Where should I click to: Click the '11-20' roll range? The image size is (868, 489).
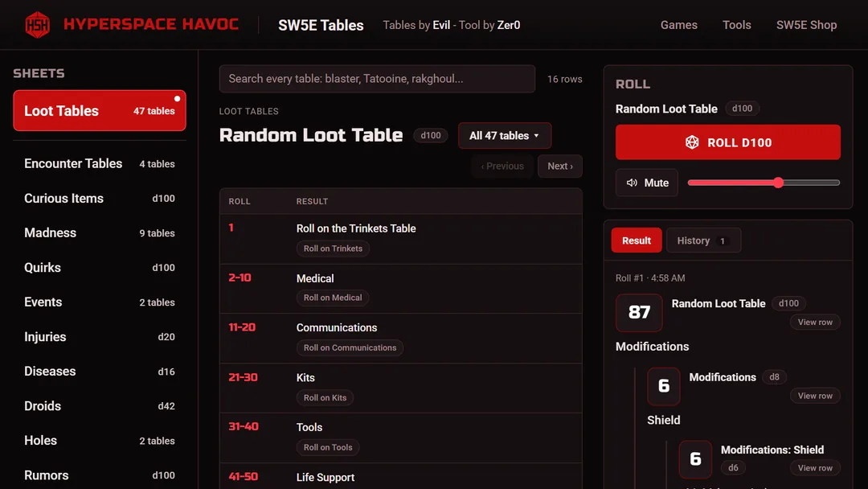[242, 327]
